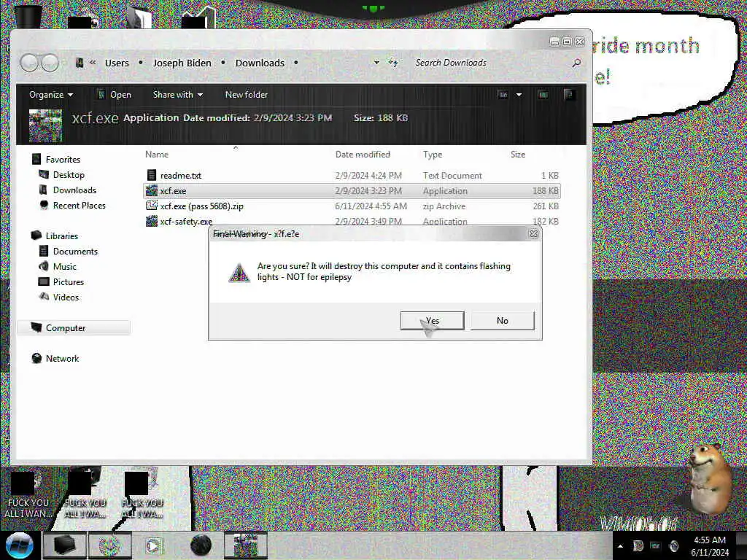Open Recent Places in sidebar
Image resolution: width=747 pixels, height=560 pixels.
79,205
